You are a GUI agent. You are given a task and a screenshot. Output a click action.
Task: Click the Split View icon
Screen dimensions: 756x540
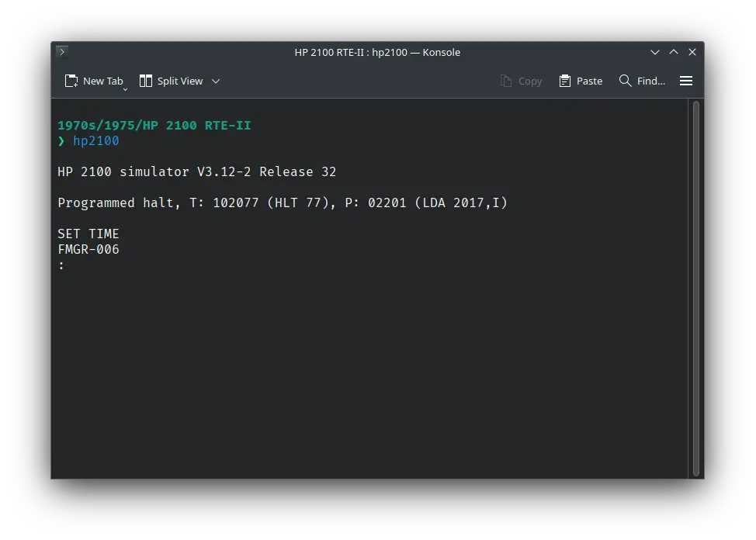[x=145, y=81]
